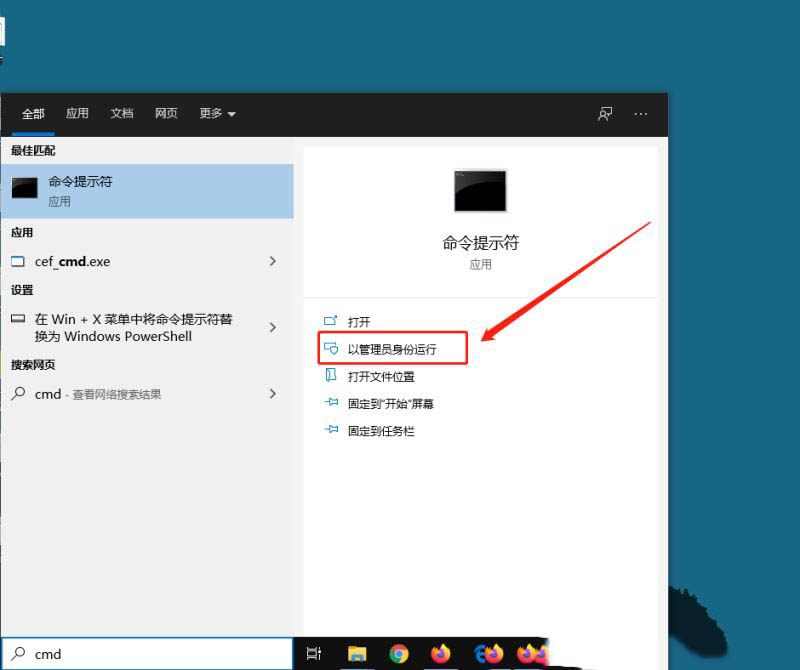Click the large 命令提示符 preview icon
The width and height of the screenshot is (800, 670).
coord(480,191)
